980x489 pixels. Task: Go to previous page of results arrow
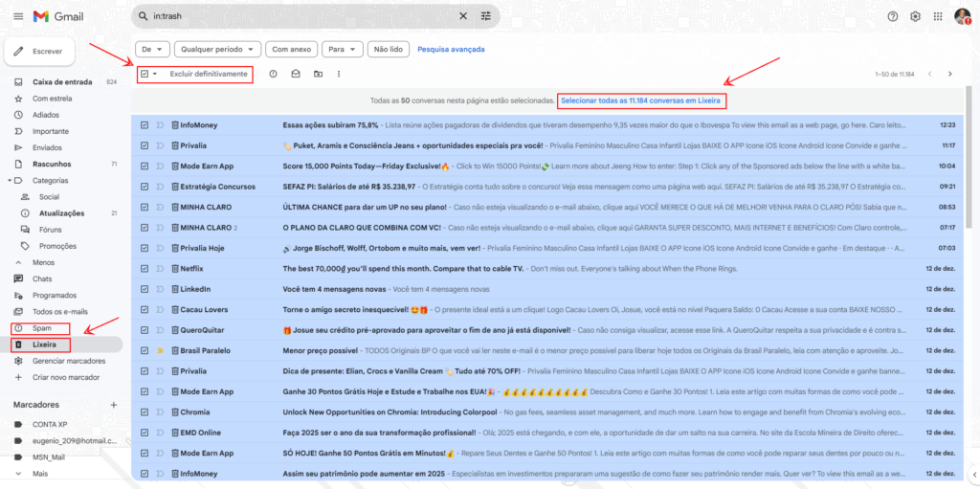point(930,74)
